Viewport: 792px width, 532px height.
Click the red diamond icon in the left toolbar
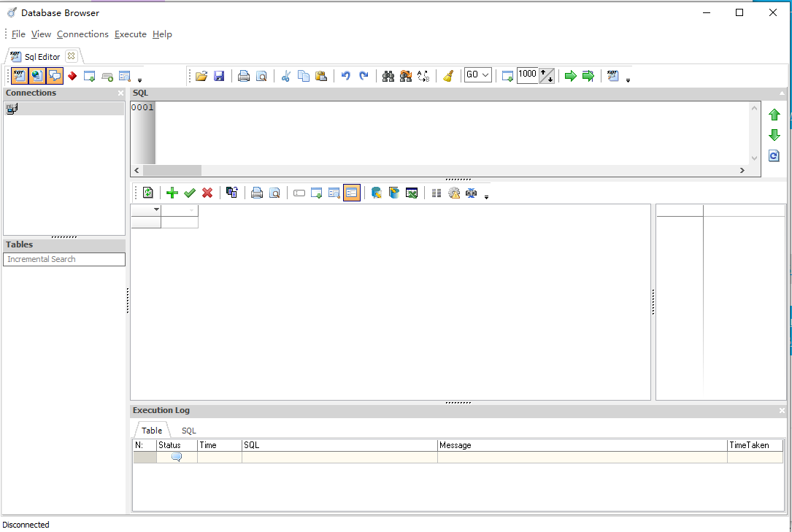[x=72, y=76]
